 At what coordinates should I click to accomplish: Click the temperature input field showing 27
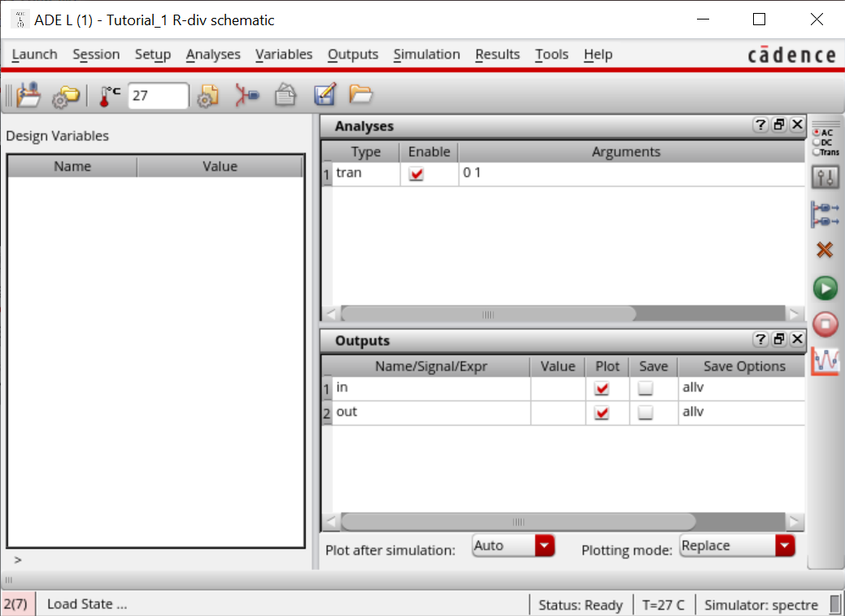pyautogui.click(x=158, y=96)
